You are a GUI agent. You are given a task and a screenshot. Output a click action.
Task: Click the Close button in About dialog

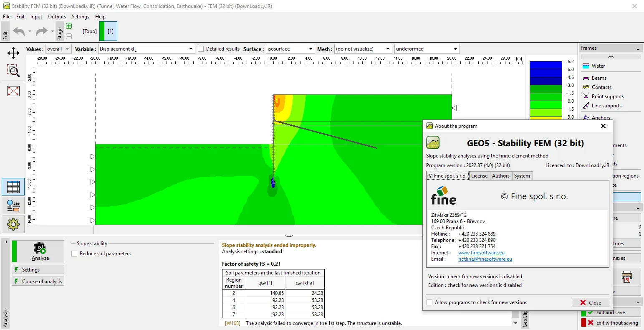pos(591,302)
